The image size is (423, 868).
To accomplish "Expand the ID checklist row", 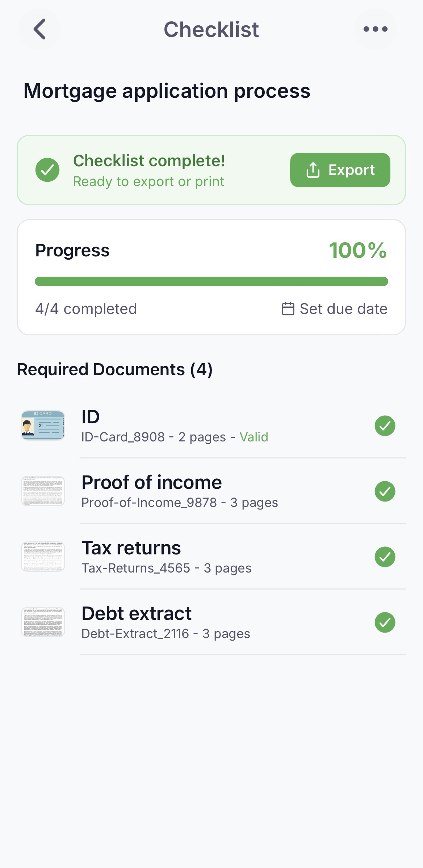I will [x=181, y=425].
